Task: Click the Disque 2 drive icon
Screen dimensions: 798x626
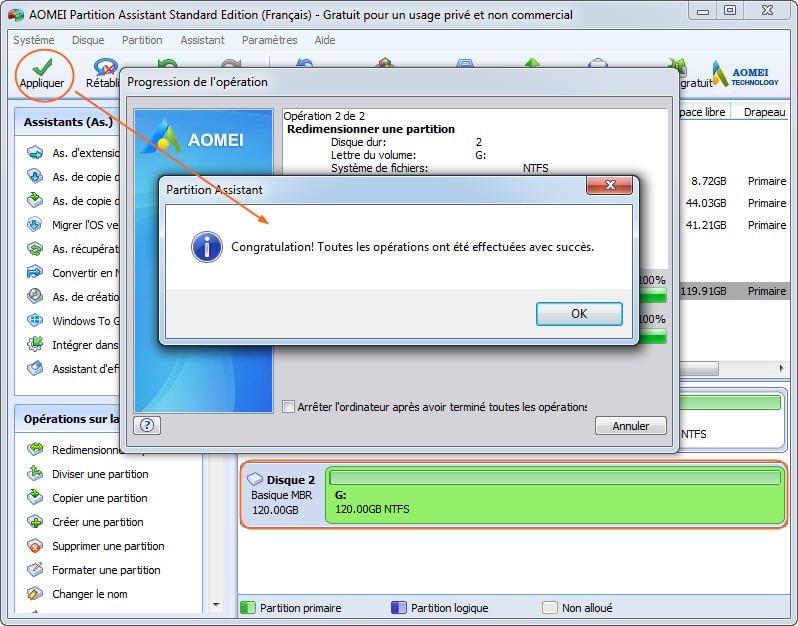Action: tap(254, 479)
